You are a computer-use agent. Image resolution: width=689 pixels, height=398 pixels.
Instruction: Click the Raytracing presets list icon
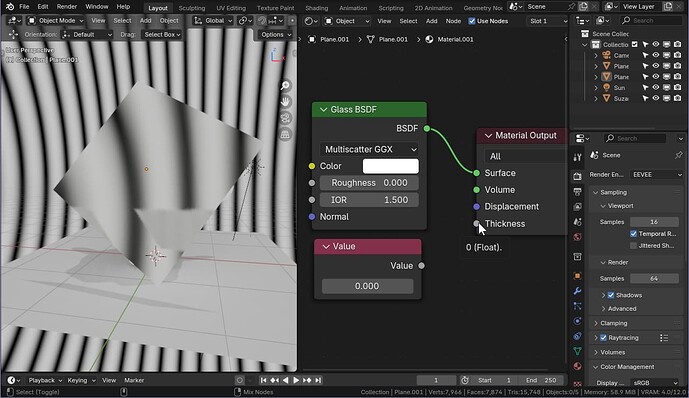(x=664, y=338)
